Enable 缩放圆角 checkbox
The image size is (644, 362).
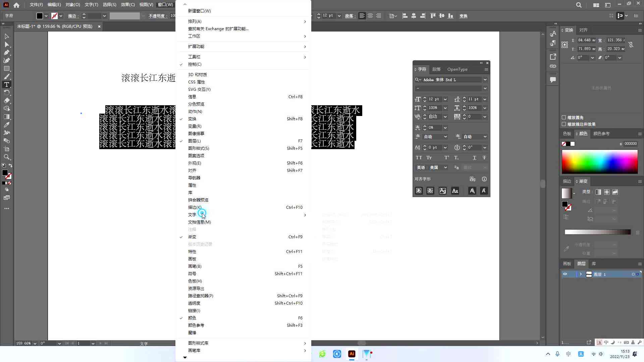[564, 118]
